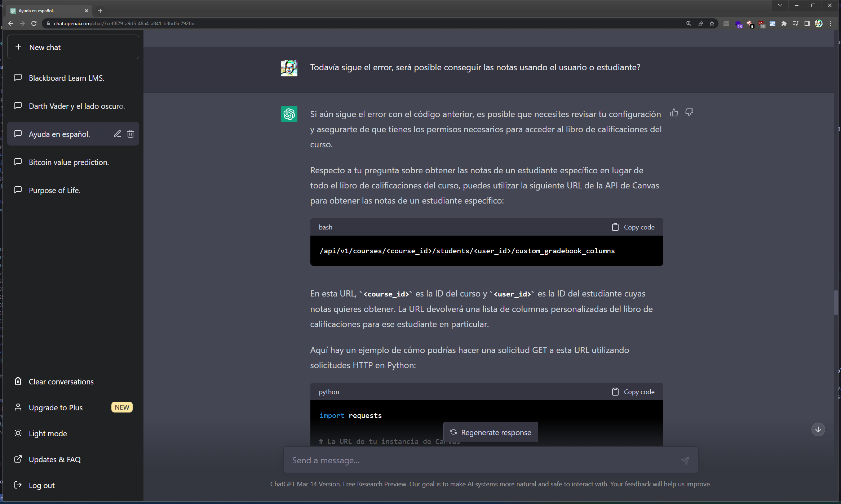This screenshot has height=504, width=841.
Task: Bookmark this page with the star icon
Action: [712, 23]
